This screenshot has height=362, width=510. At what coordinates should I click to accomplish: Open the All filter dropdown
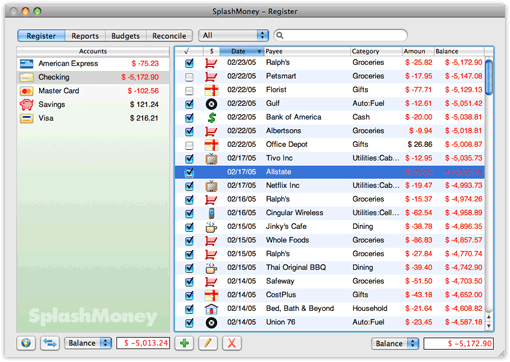click(x=233, y=35)
